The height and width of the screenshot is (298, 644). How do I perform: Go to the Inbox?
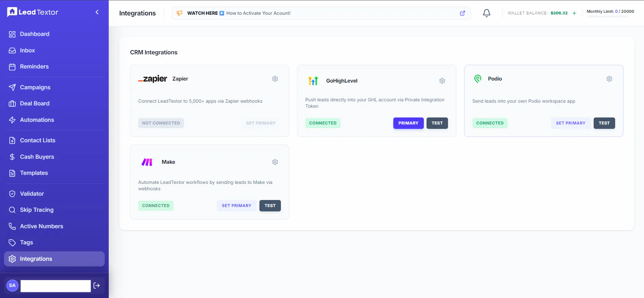pos(54,50)
